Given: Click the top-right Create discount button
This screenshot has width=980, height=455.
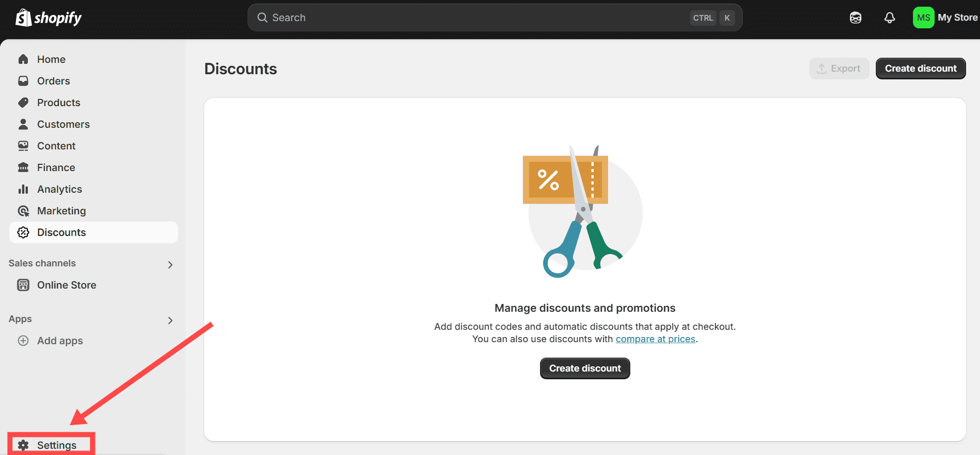Looking at the screenshot, I should click(x=920, y=69).
